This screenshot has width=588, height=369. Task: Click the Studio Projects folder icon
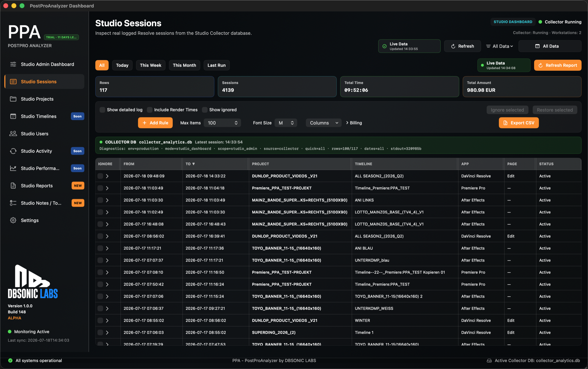pos(13,99)
